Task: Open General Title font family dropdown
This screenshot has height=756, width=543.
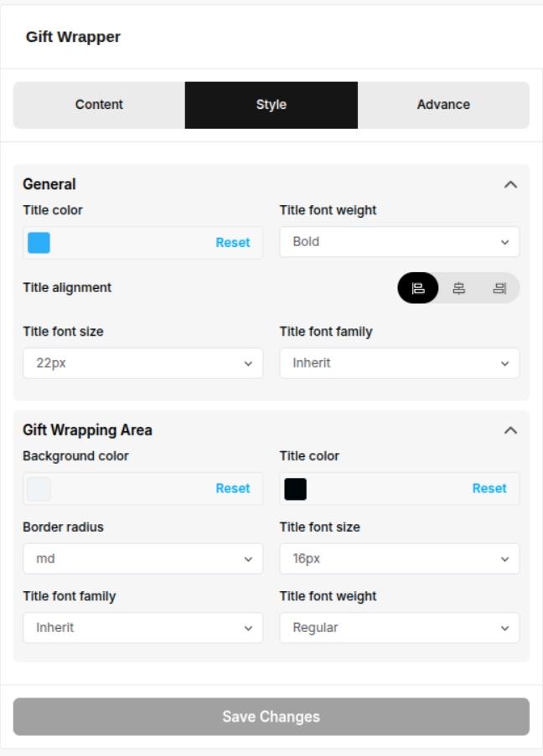Action: point(399,363)
